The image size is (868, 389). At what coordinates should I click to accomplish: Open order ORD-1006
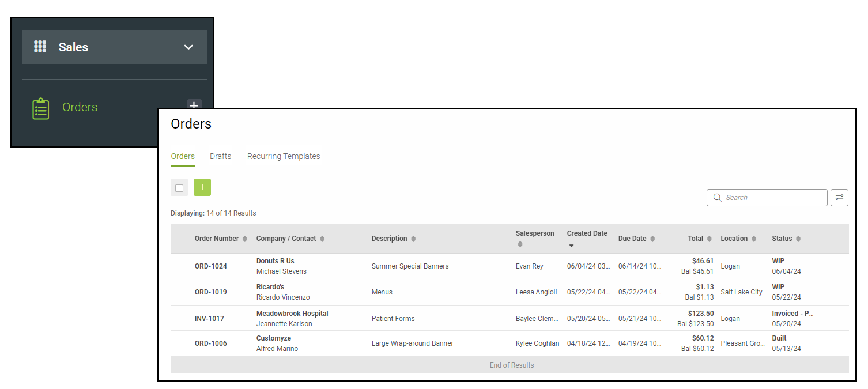pyautogui.click(x=211, y=343)
